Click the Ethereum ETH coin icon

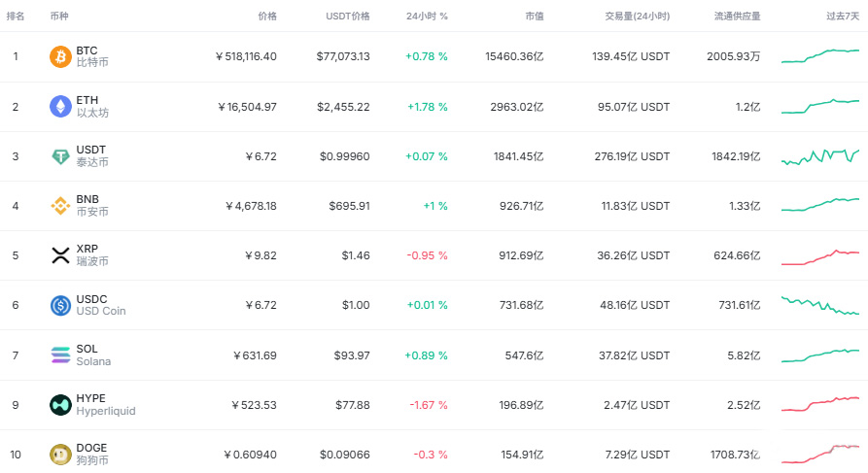point(60,106)
